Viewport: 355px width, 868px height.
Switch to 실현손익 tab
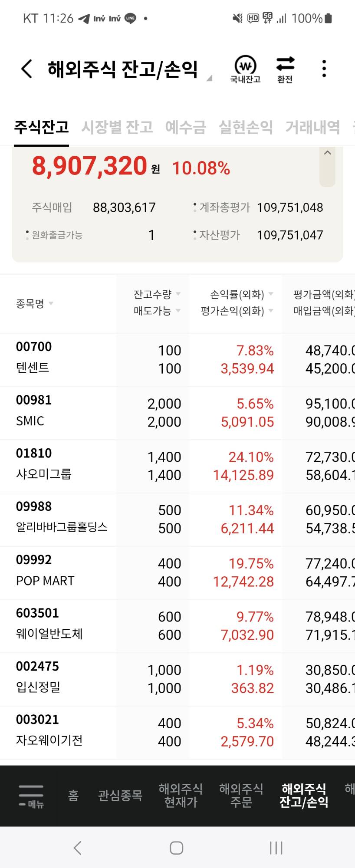point(246,127)
